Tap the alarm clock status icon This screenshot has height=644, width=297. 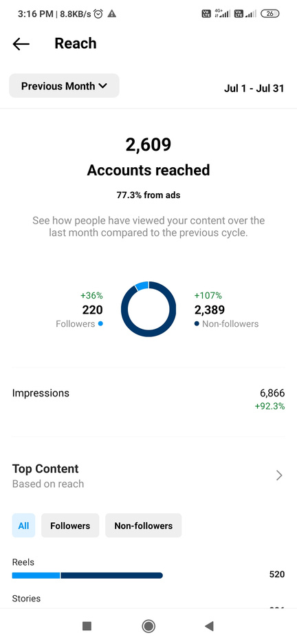(x=98, y=14)
